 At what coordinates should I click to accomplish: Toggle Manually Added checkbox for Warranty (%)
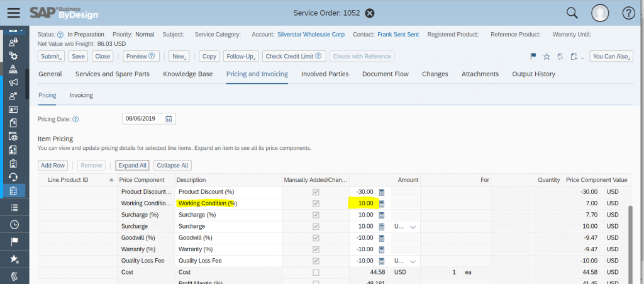316,249
